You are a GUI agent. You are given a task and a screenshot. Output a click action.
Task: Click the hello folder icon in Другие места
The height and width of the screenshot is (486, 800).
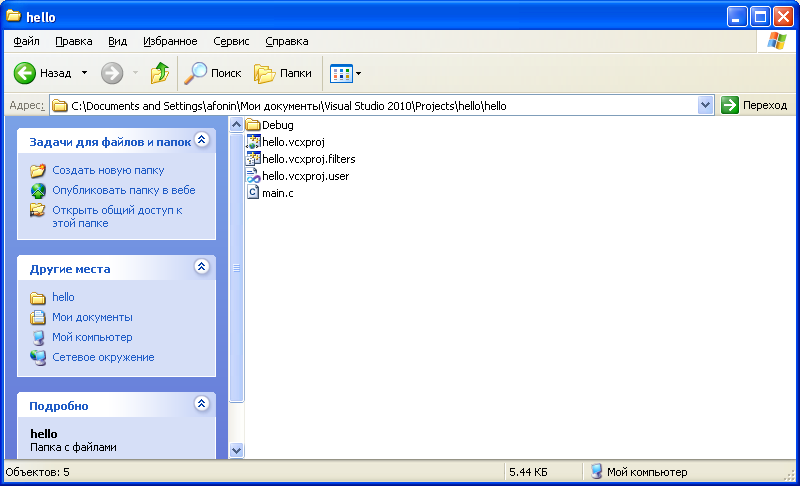[x=38, y=297]
